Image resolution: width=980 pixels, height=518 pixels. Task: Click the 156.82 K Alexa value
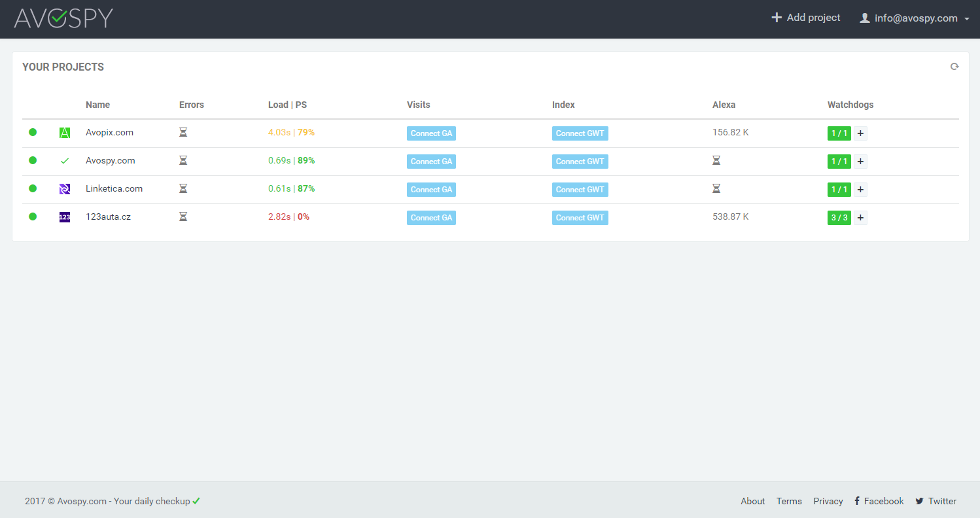click(731, 132)
